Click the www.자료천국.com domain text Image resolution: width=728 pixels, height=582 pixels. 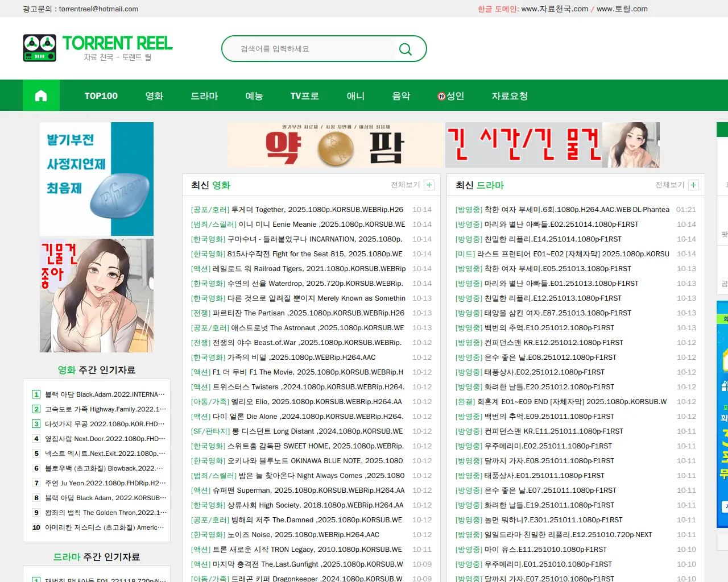555,9
